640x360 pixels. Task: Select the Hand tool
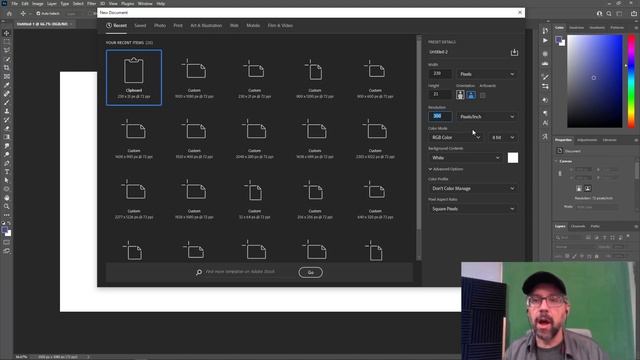pyautogui.click(x=7, y=198)
